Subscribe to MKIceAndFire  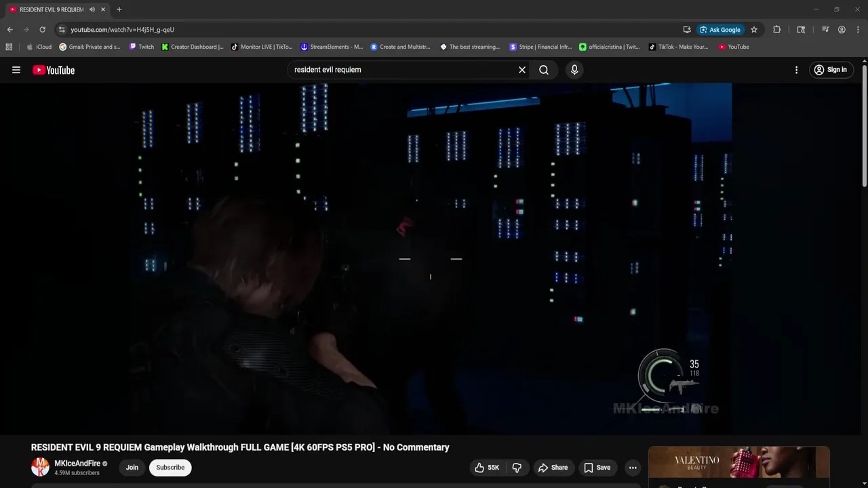[x=170, y=468]
